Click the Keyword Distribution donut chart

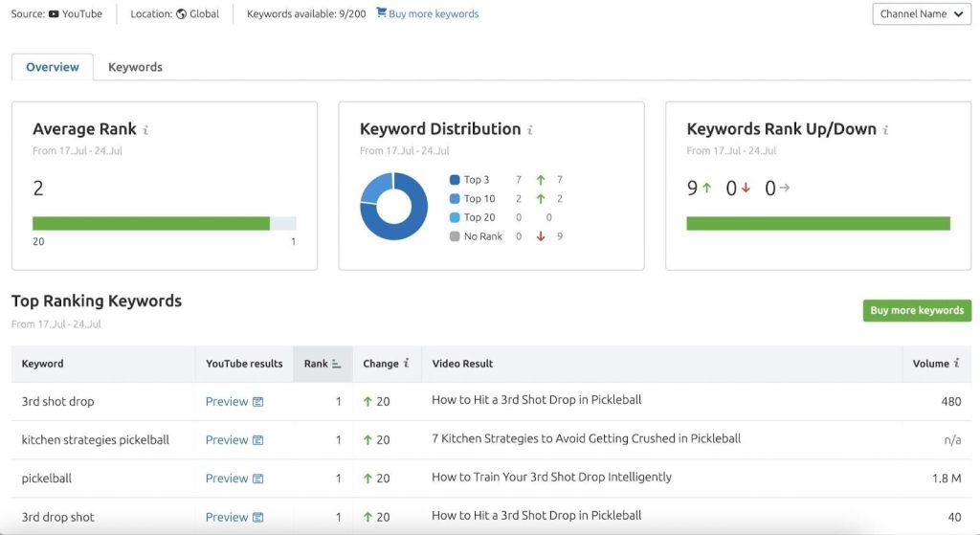[x=393, y=207]
